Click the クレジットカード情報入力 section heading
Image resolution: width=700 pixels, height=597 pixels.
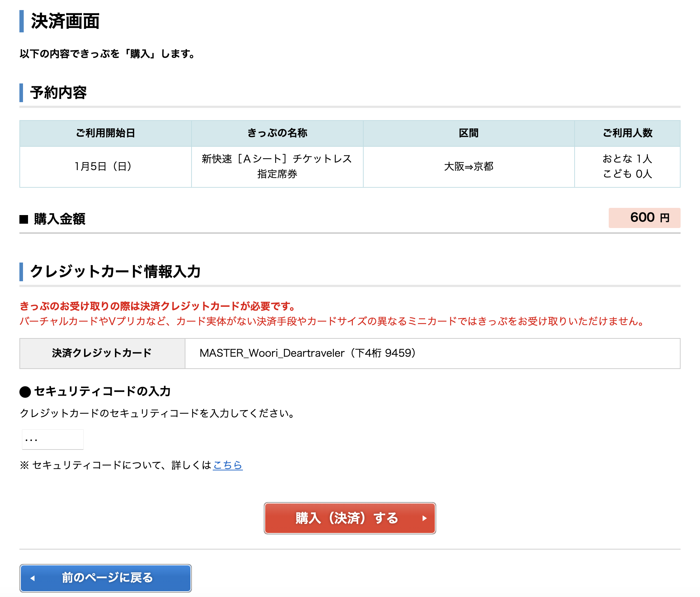[115, 272]
